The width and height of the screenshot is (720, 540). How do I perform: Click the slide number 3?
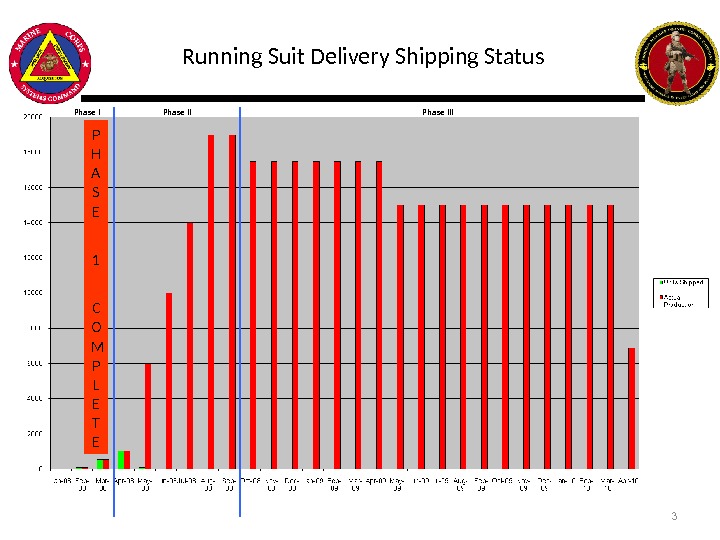click(x=674, y=516)
